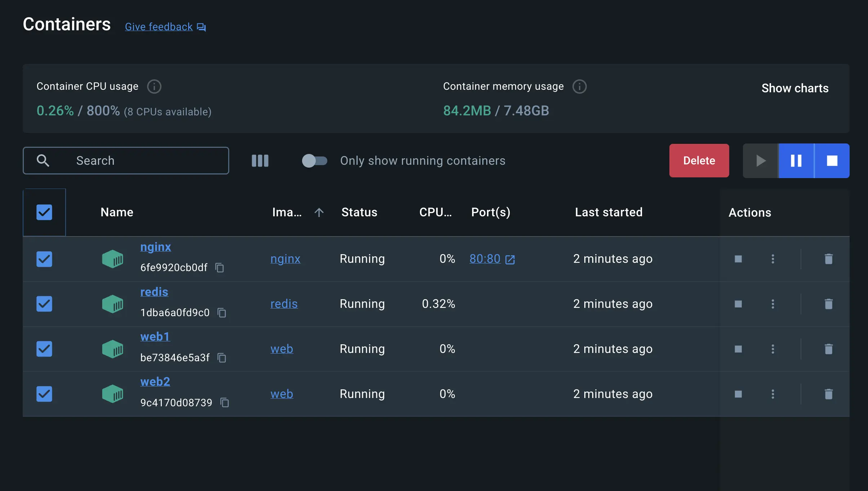Click the Search input field
The width and height of the screenshot is (868, 491).
pyautogui.click(x=126, y=160)
